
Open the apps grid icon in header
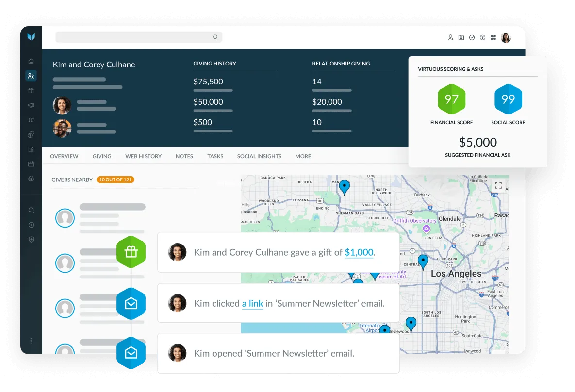click(x=493, y=37)
